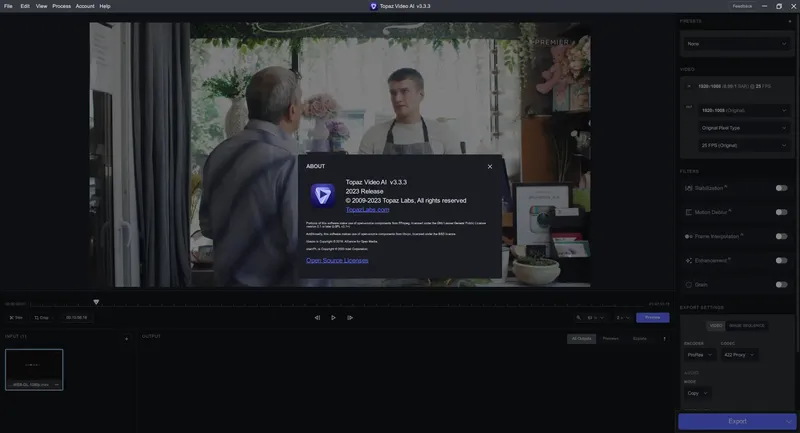The height and width of the screenshot is (433, 800).
Task: Switch to the Image Sequence export tab
Action: click(746, 325)
